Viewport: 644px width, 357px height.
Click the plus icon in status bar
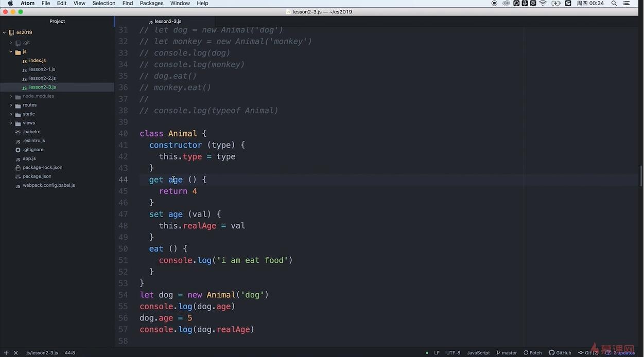[x=6, y=353]
